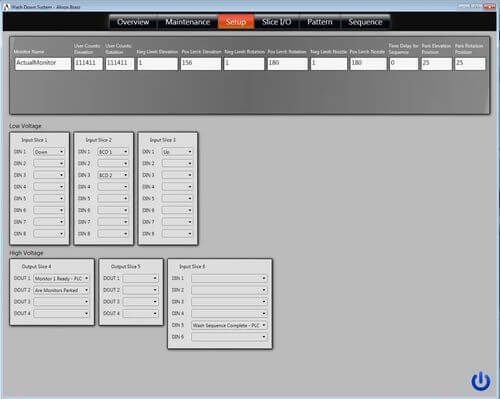Click the Pos Limit Elevation field showing 156
Viewport: 500px width, 399px height.
[201, 64]
